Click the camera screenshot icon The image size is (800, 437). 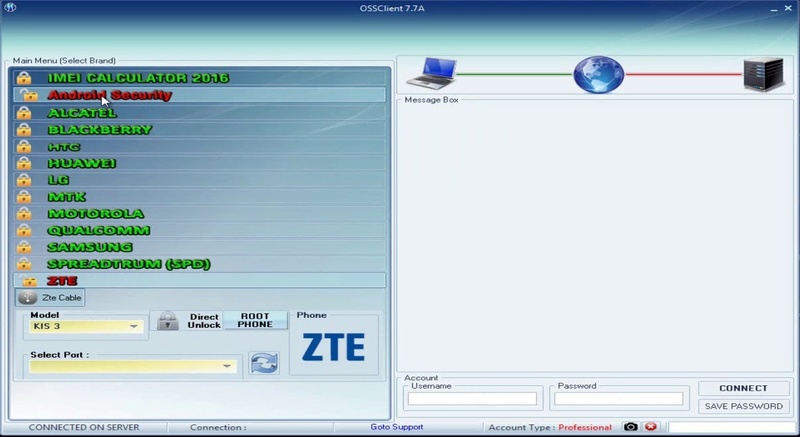point(631,427)
